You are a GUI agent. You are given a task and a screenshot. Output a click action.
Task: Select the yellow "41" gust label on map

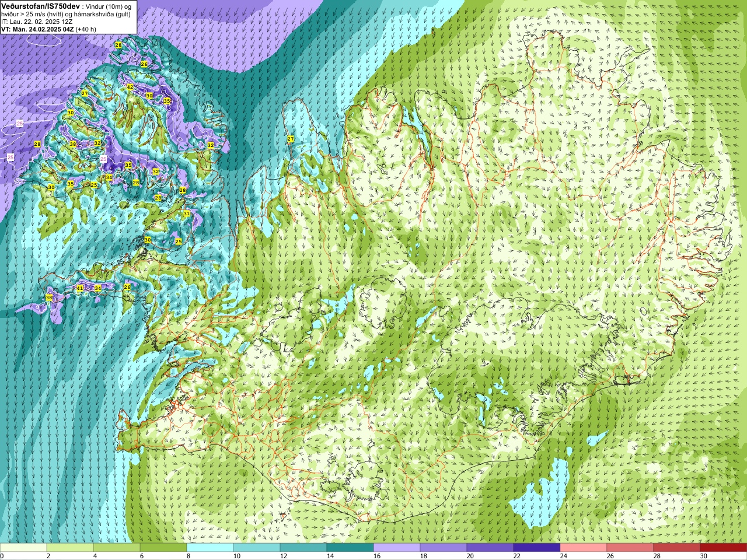(x=80, y=288)
